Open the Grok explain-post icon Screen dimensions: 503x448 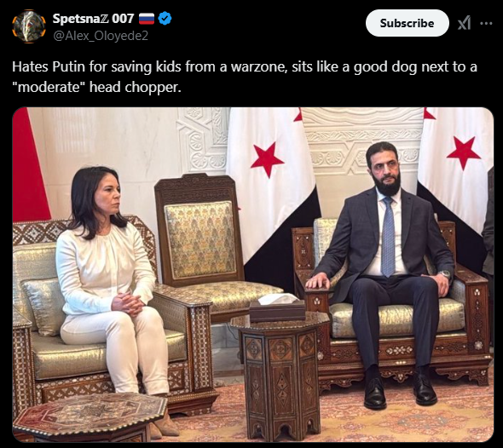pos(465,23)
